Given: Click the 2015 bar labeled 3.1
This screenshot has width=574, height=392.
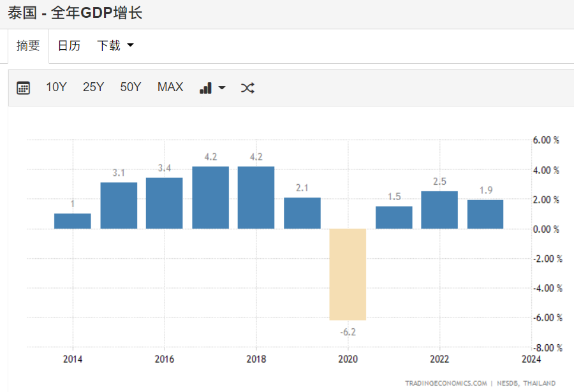Looking at the screenshot, I should coord(119,206).
